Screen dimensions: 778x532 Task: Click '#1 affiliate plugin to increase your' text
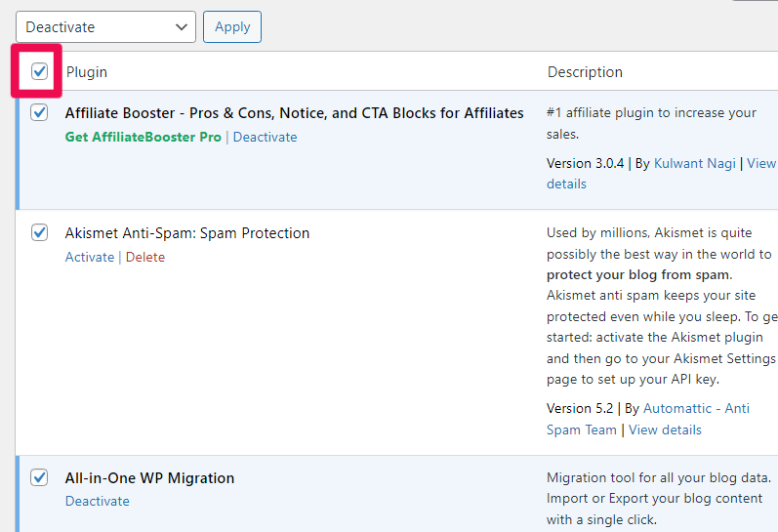pos(651,112)
